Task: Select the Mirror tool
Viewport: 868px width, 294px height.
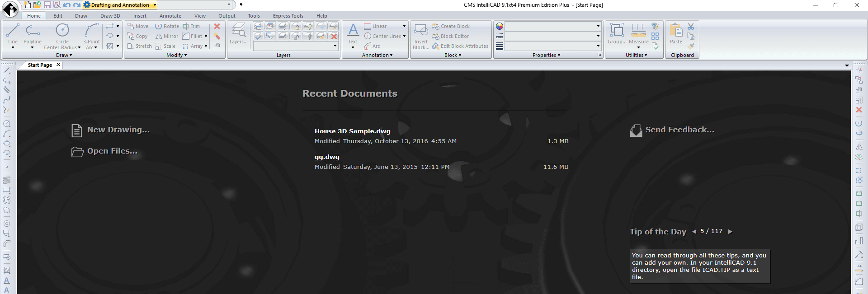Action: click(167, 36)
